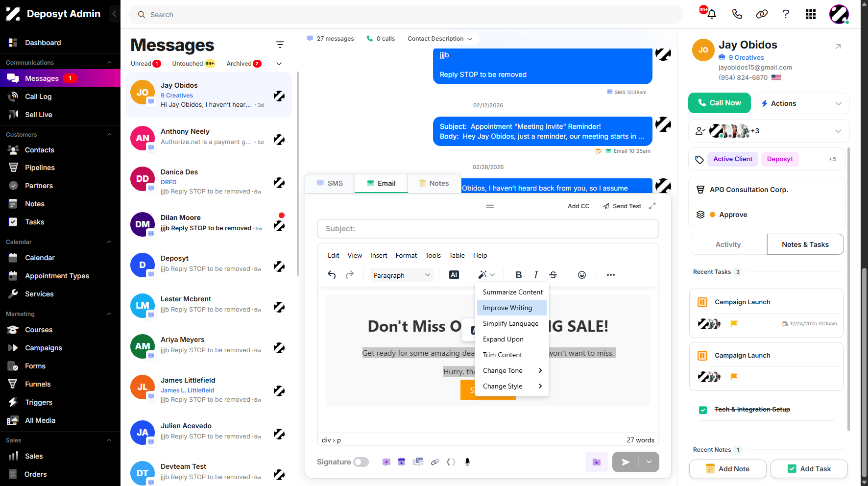Click the AI assistant toolbar button
Image resolution: width=868 pixels, height=486 pixels.
(x=454, y=275)
